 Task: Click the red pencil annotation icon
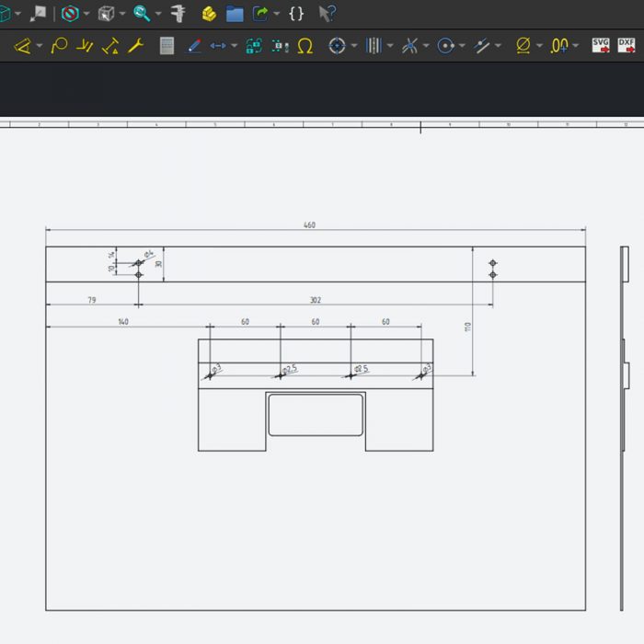click(194, 45)
